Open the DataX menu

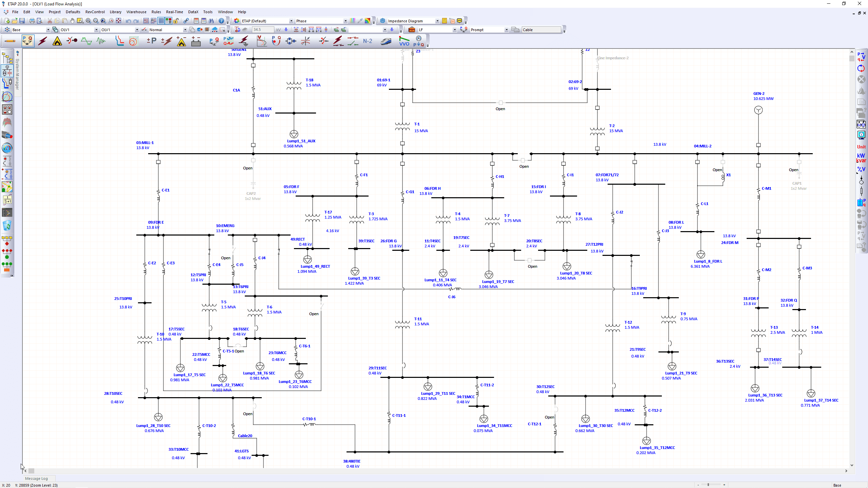point(193,12)
